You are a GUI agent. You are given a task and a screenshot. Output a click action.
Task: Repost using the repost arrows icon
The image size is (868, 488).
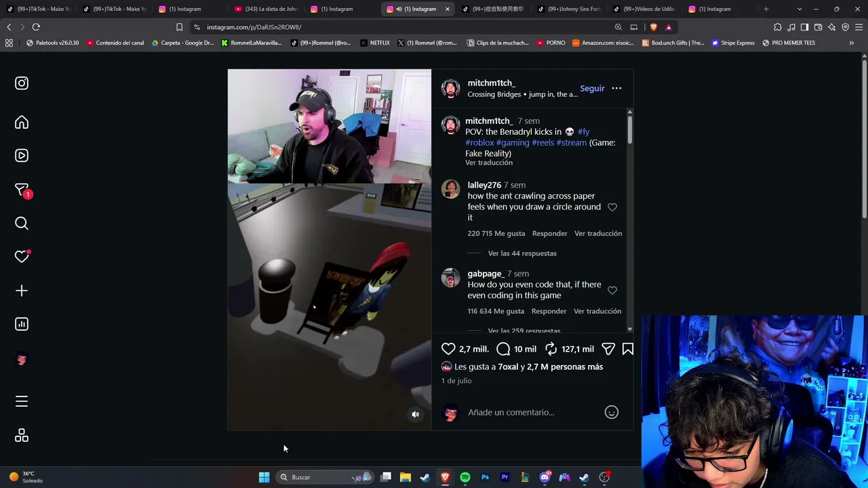[x=551, y=349]
